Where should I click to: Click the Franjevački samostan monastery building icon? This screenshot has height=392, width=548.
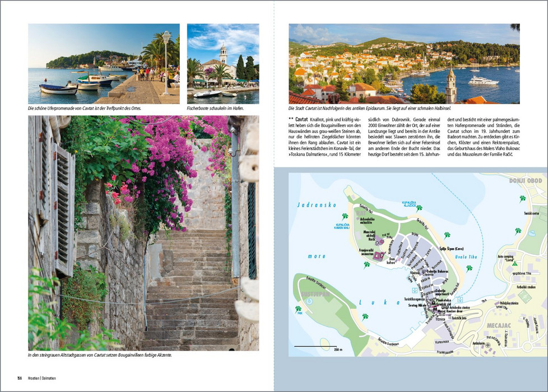pyautogui.click(x=378, y=256)
